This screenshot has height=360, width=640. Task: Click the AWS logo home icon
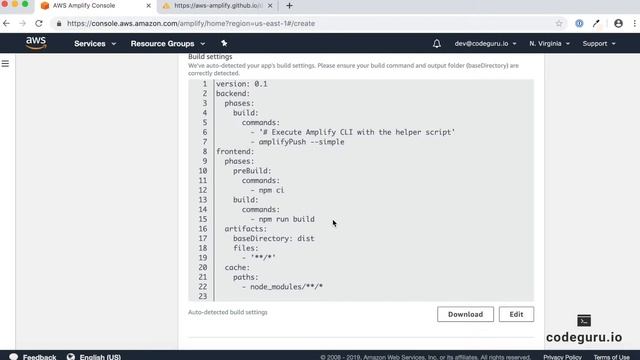pos(36,43)
